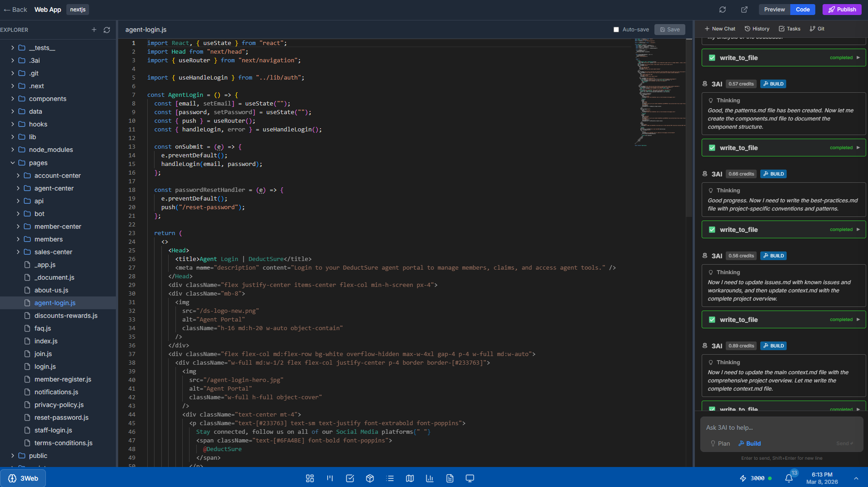Switch to the Preview tab
868x487 pixels.
[x=774, y=9]
